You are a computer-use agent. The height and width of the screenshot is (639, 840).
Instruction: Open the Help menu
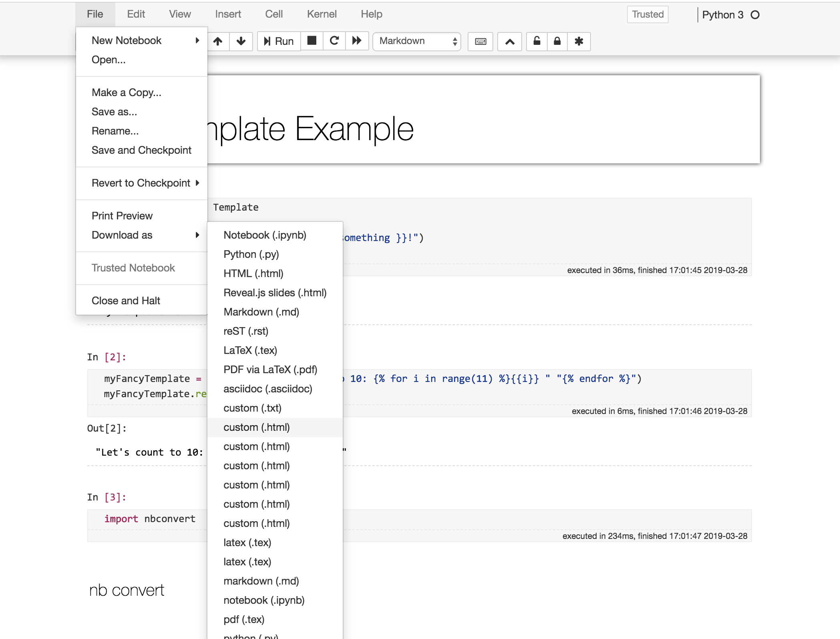click(372, 14)
